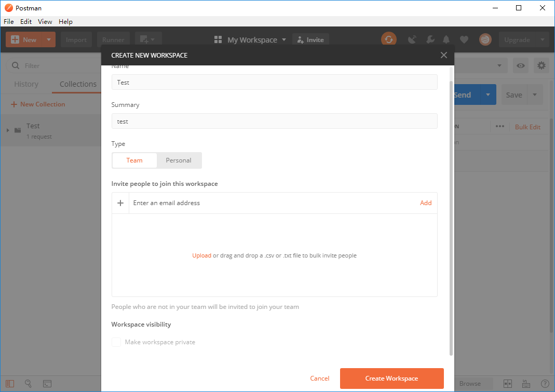Click the workspace grid icon
This screenshot has width=555, height=392.
pos(218,39)
